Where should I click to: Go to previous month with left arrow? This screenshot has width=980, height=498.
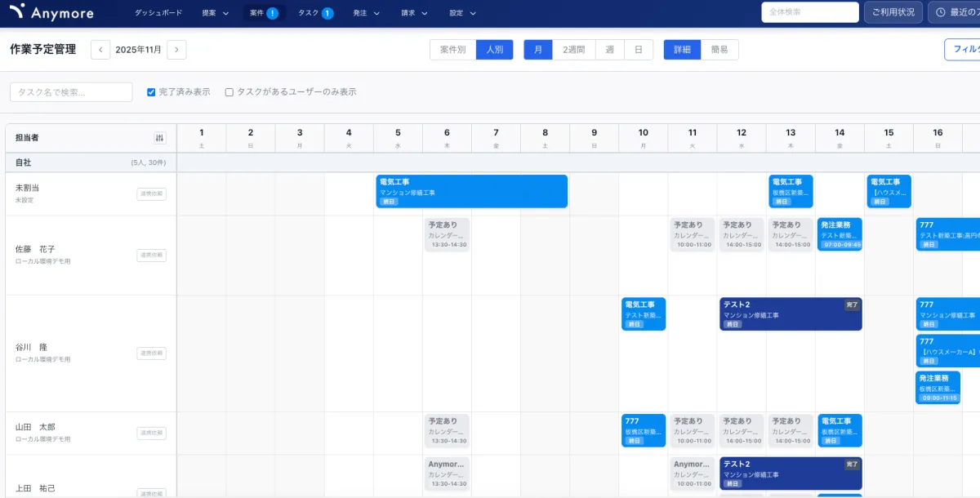point(100,50)
